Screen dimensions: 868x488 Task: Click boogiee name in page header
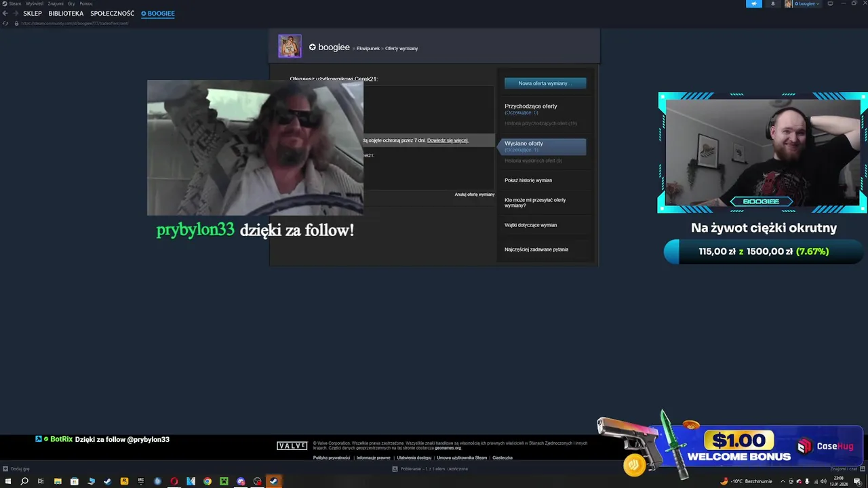pyautogui.click(x=334, y=47)
